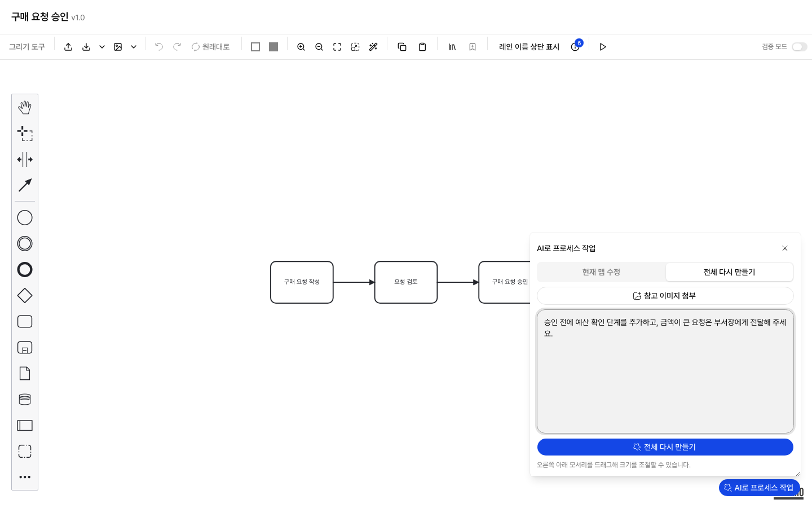Screen dimensions: 812x508
Task: Click the magic wand auto-layout icon
Action: pyautogui.click(x=373, y=47)
